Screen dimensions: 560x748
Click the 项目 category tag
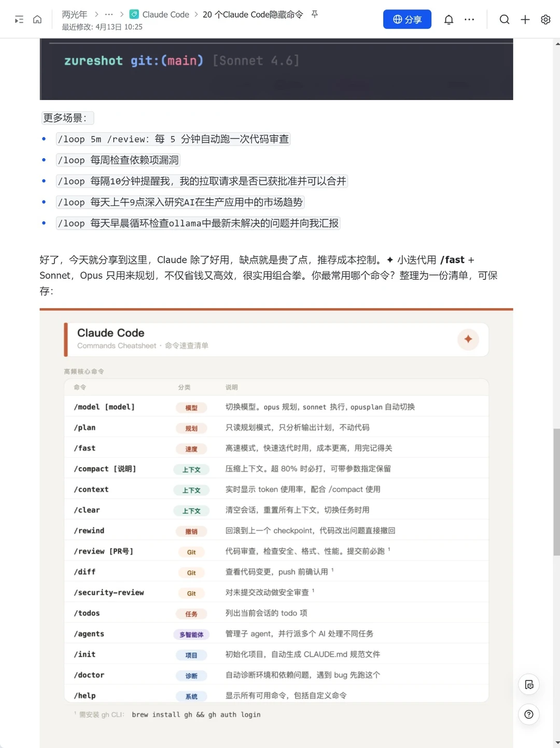point(191,655)
